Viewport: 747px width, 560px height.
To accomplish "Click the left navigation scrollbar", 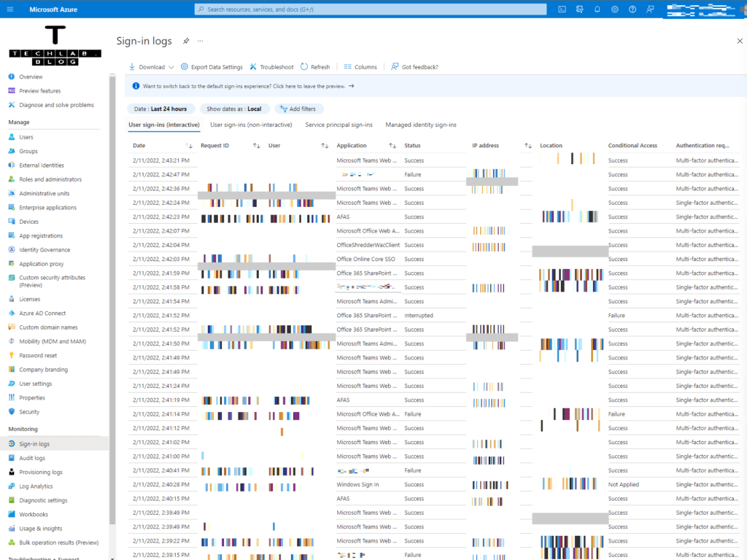I will point(112,292).
